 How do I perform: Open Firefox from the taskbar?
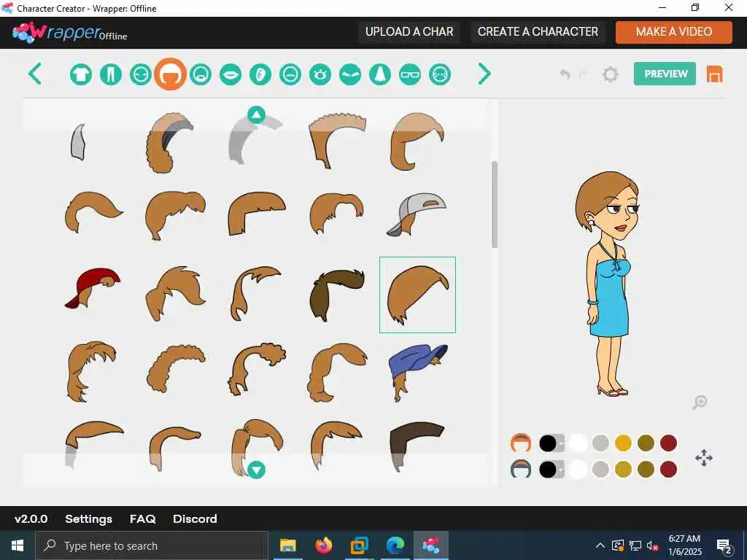pos(323,545)
